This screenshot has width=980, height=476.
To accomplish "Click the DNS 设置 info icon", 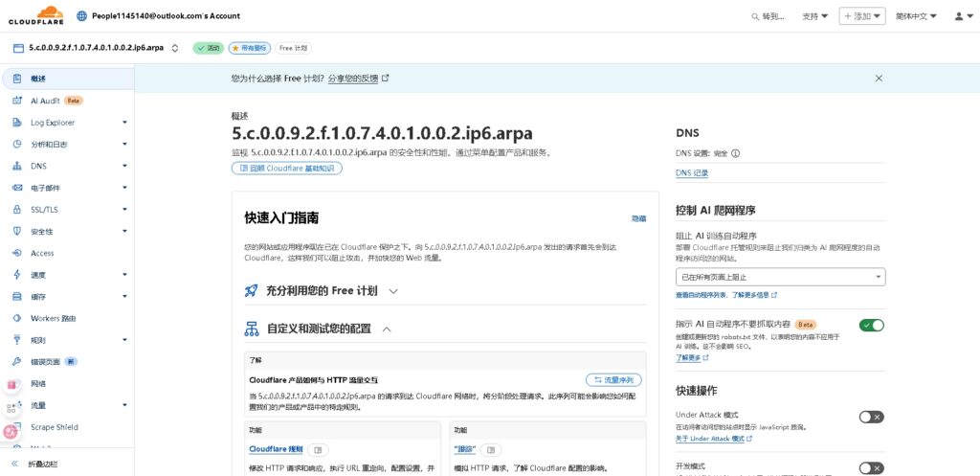I will [x=735, y=153].
